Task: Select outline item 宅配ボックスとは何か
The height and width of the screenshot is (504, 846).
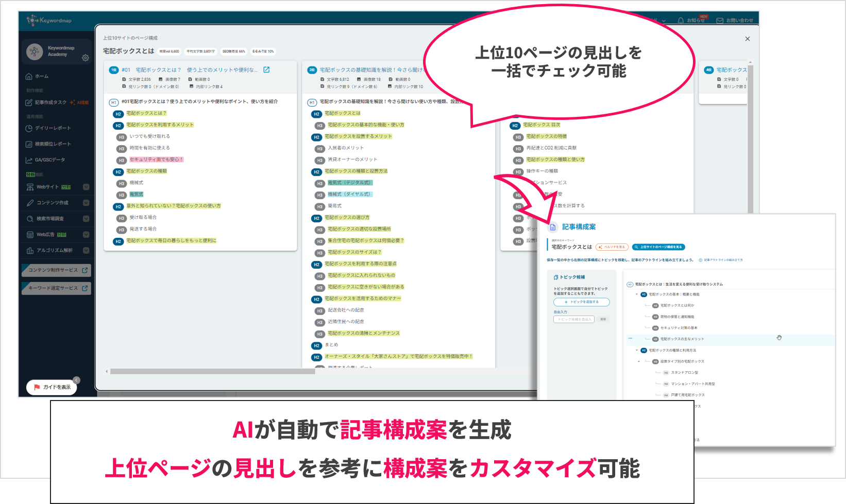Action: (677, 306)
